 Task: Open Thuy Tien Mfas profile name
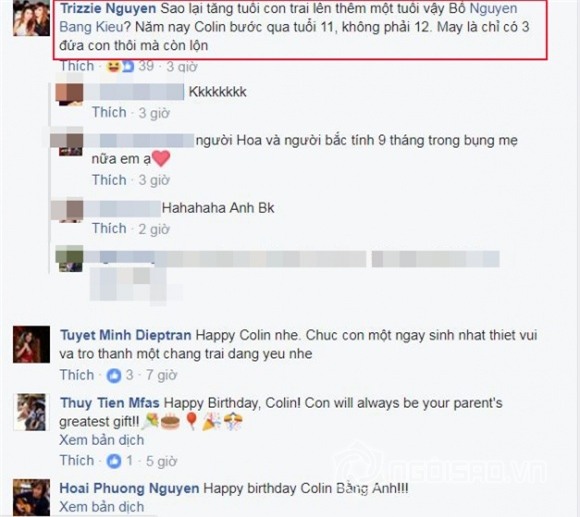tap(110, 403)
